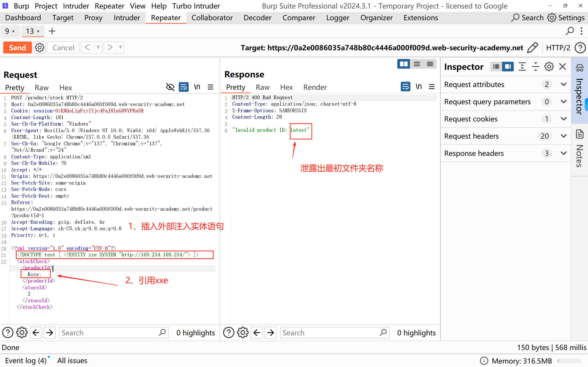
Task: Open the Event log
Action: tap(26, 360)
